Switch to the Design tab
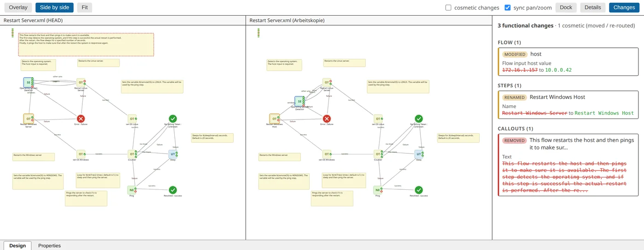 [17, 245]
